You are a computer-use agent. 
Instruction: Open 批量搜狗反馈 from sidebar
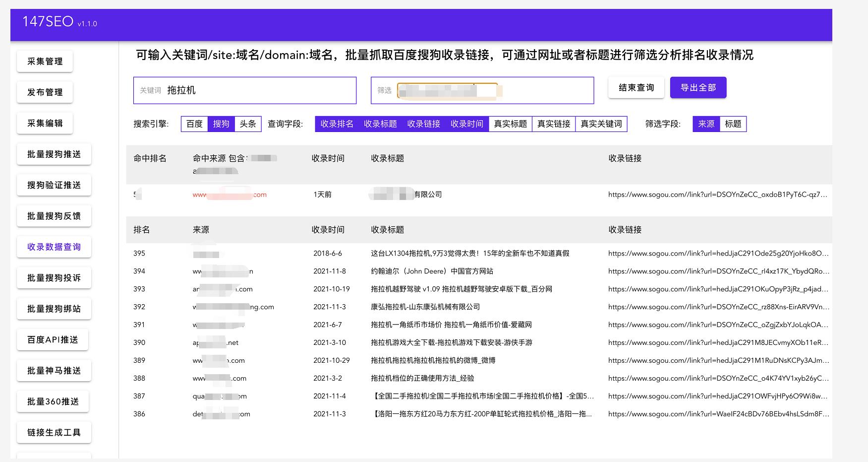click(x=54, y=215)
